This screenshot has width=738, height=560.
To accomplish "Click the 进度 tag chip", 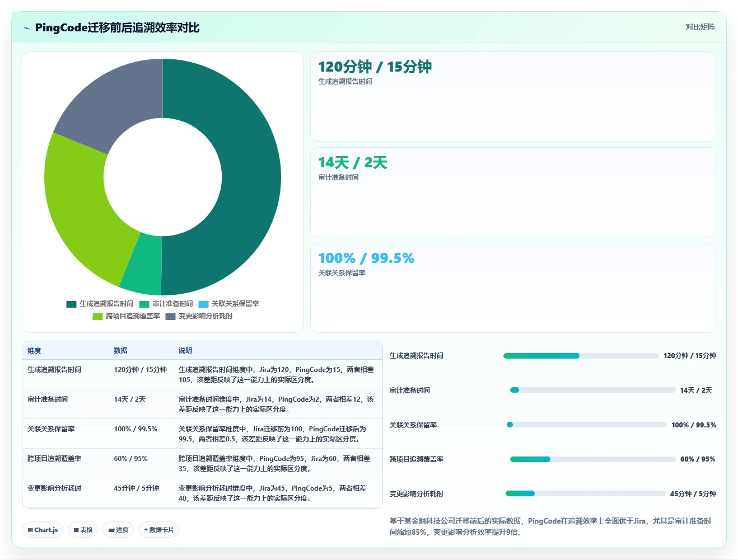I will (x=118, y=530).
